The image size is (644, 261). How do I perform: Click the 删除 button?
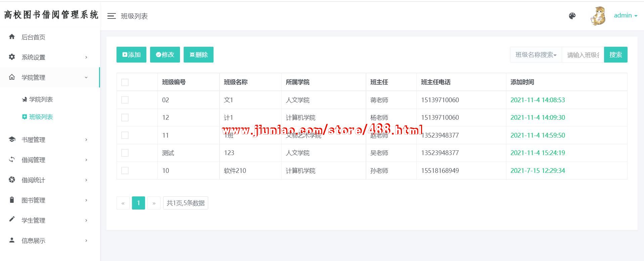click(198, 54)
